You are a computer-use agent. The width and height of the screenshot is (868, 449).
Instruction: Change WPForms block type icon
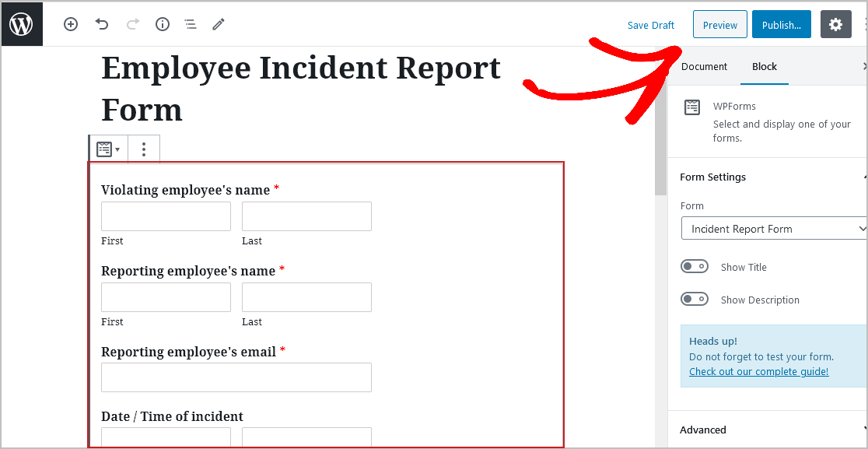pyautogui.click(x=108, y=149)
